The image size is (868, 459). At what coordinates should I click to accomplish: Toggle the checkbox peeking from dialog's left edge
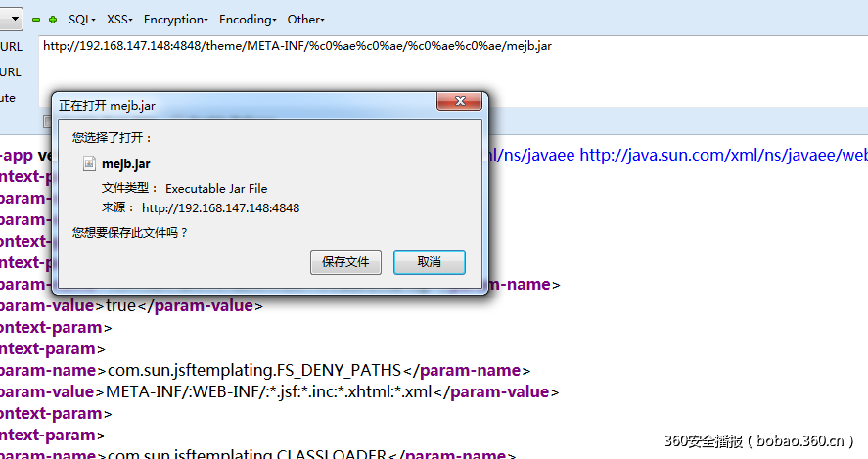click(47, 121)
